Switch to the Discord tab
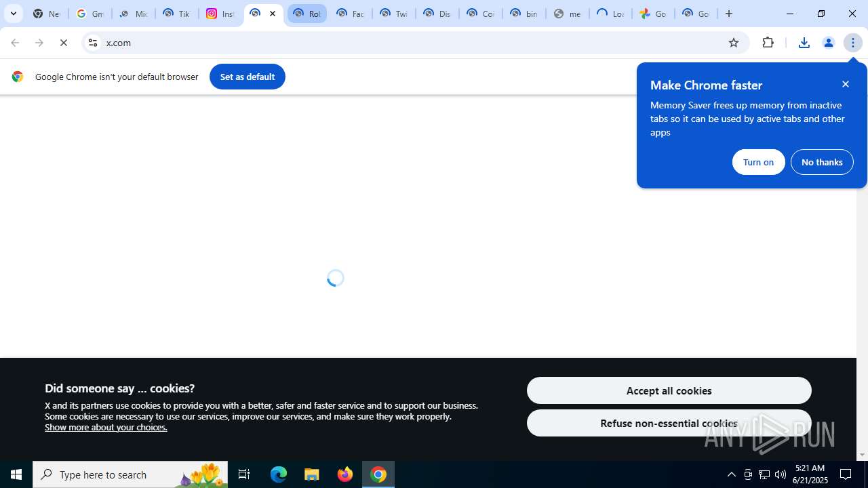 point(437,14)
